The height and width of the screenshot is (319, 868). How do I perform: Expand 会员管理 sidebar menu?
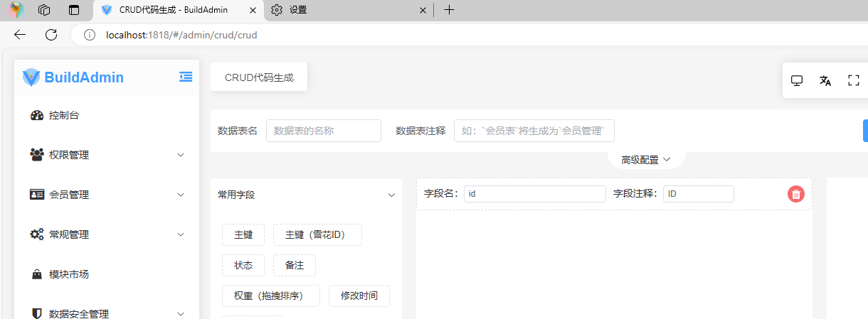tap(107, 195)
